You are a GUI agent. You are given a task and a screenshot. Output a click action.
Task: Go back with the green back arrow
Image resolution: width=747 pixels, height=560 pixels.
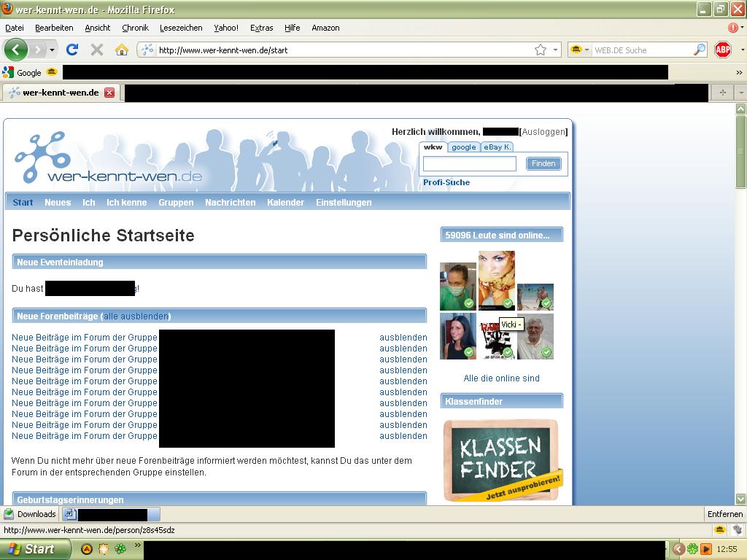(x=16, y=50)
